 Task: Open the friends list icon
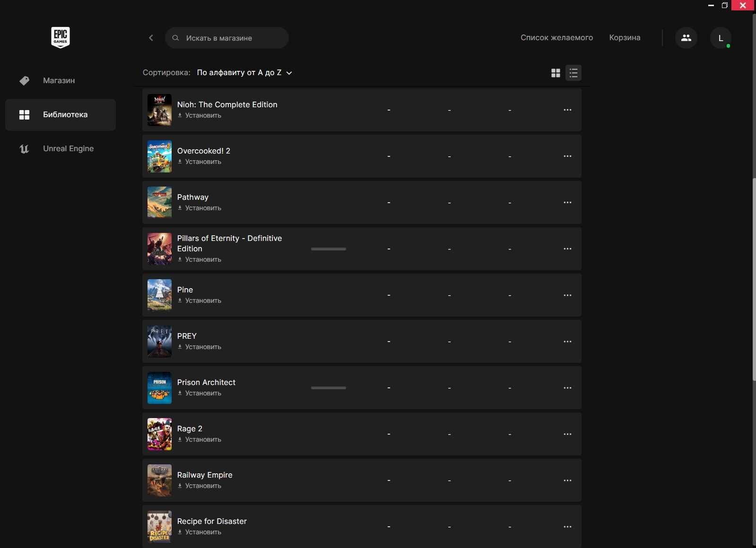[686, 38]
